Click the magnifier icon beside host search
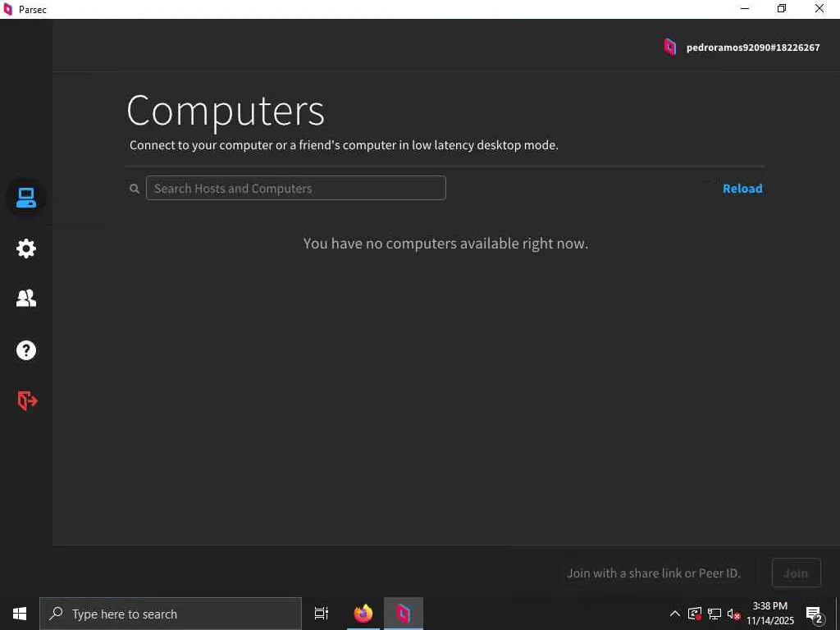This screenshot has height=630, width=840. pyautogui.click(x=135, y=189)
